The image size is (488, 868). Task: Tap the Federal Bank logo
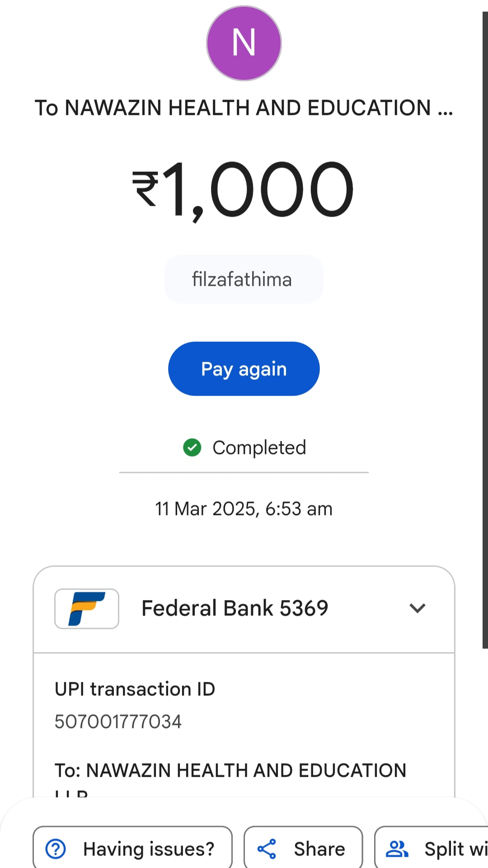pos(87,609)
